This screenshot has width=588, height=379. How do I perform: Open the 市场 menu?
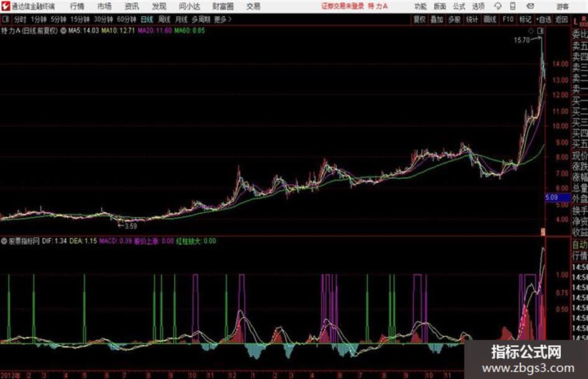[105, 6]
